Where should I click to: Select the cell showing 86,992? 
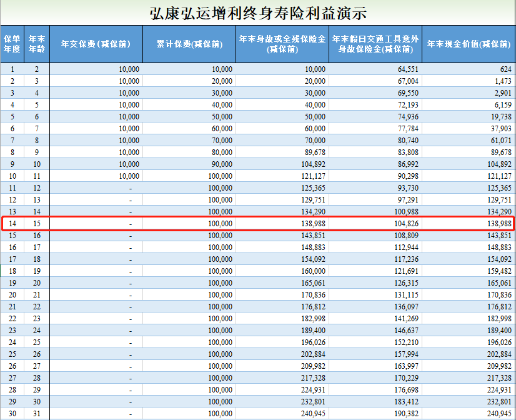click(375, 164)
